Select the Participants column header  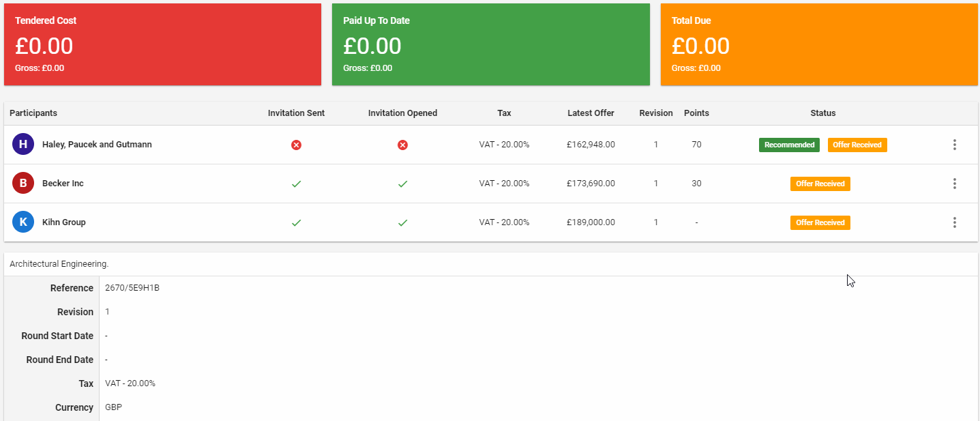(33, 113)
